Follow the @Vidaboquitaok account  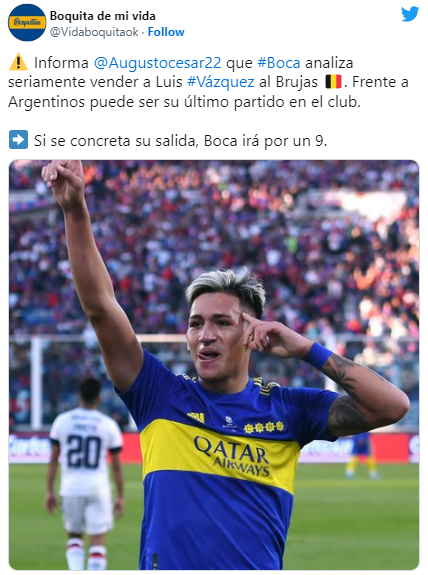(x=166, y=32)
